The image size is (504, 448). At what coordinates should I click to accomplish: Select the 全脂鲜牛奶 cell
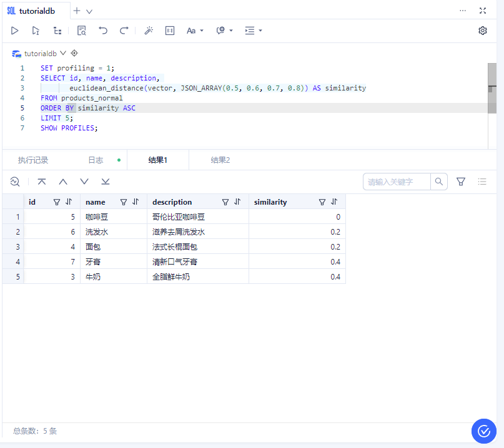198,276
